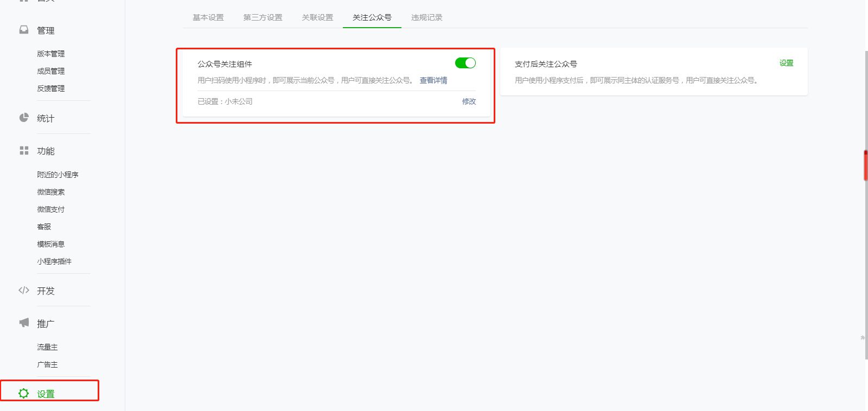Click the inbox icon beside 管理
Screen dimensions: 868x411
(x=24, y=30)
